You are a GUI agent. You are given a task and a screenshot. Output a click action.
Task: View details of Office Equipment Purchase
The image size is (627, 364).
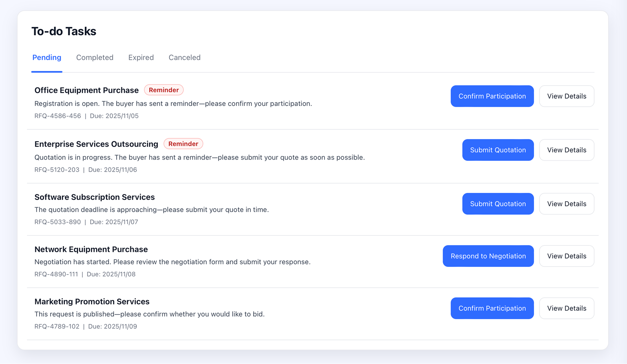567,96
